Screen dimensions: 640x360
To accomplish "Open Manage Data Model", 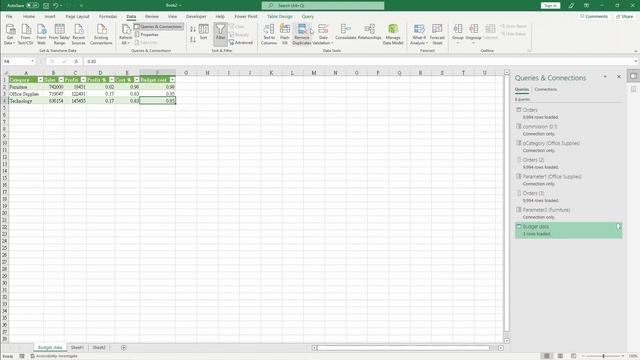I will (393, 34).
